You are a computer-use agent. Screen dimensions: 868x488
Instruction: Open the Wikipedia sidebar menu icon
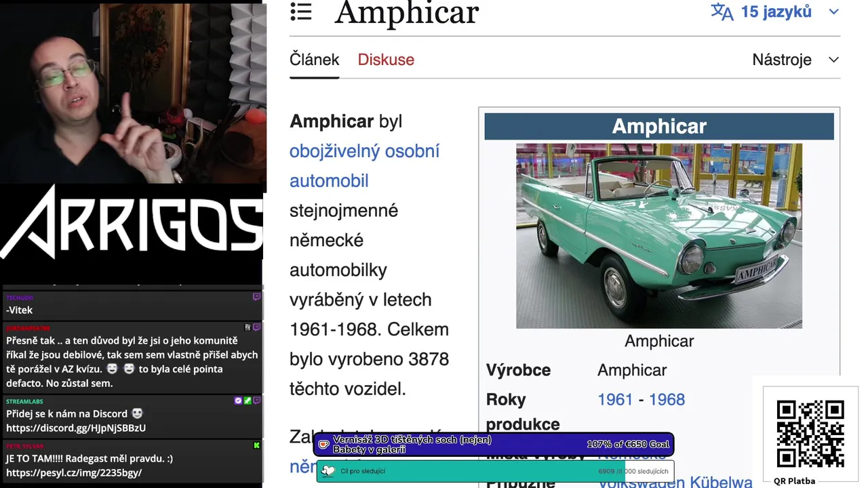click(300, 11)
